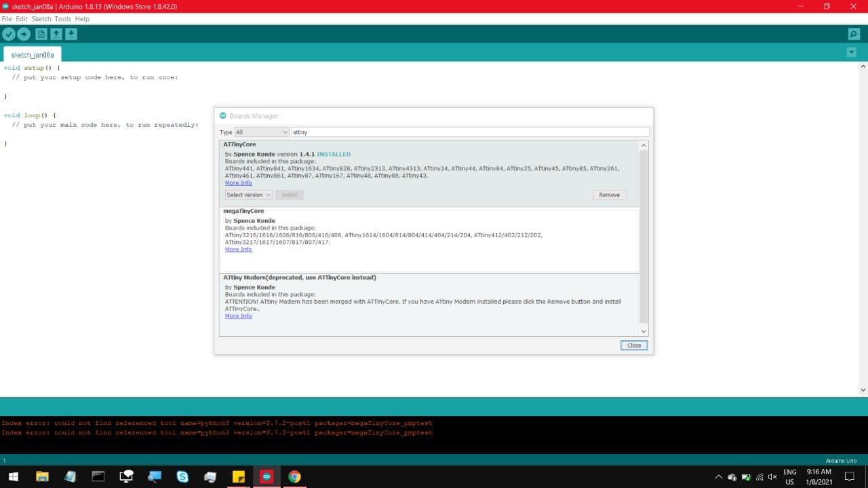Open the More Info link under megaTinyCore
868x488 pixels.
point(238,249)
